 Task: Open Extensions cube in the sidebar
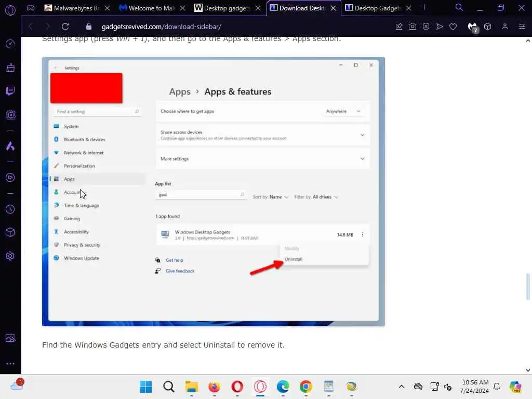tap(10, 232)
